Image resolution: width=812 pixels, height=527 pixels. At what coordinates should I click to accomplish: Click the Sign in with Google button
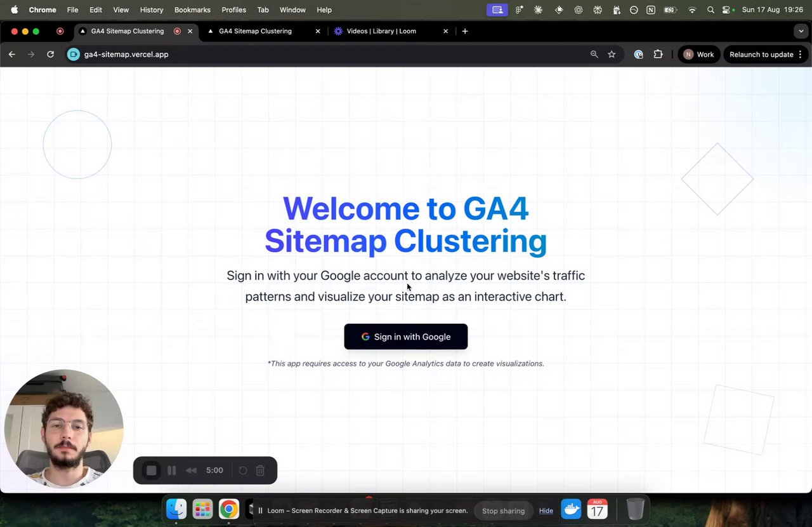pyautogui.click(x=406, y=337)
